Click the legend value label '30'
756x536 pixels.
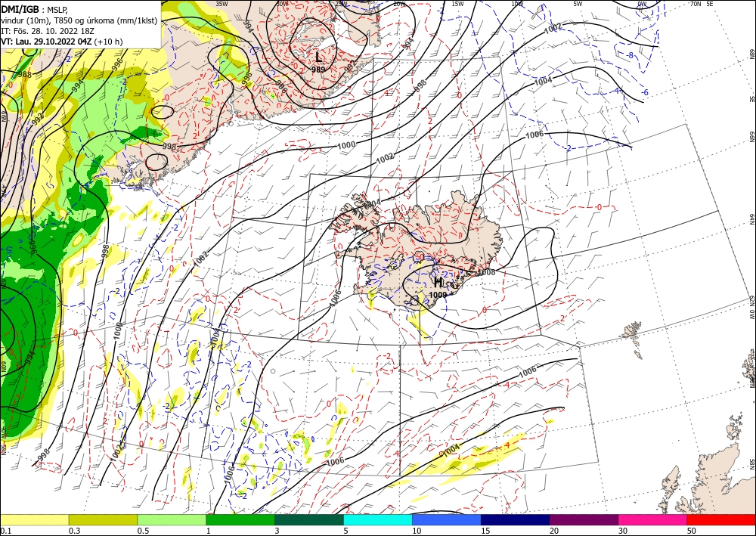coord(622,531)
